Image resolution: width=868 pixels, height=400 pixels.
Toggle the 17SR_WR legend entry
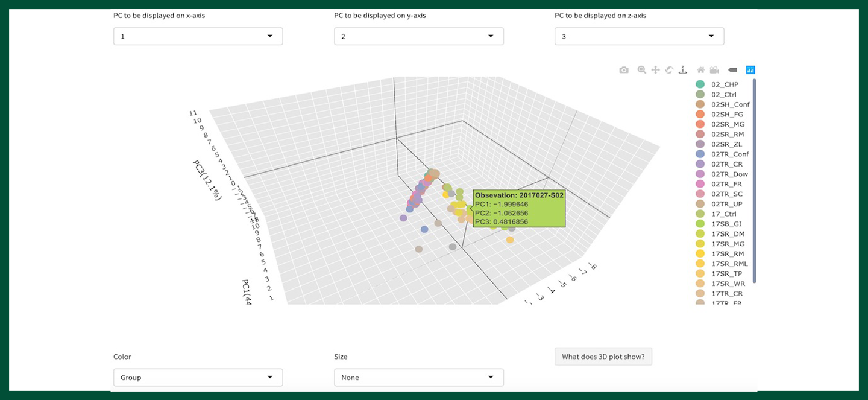click(x=720, y=284)
